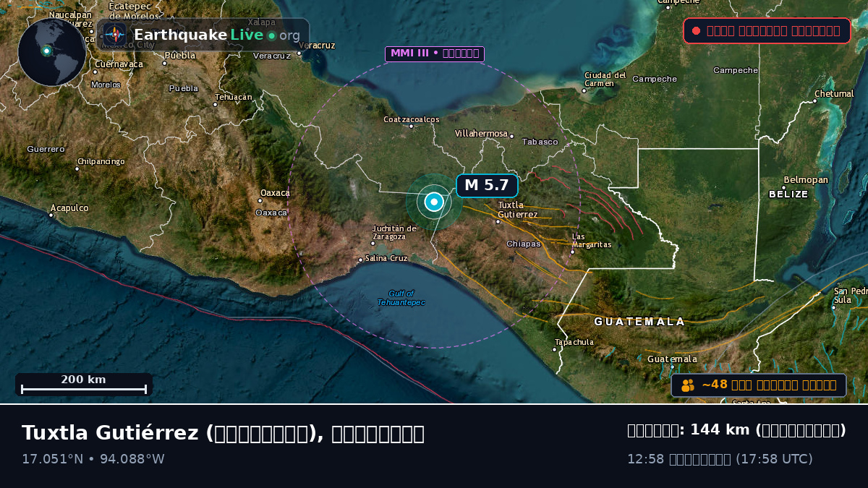Click the Coatzacoalcos city dot marker
This screenshot has width=868, height=488.
point(411,127)
